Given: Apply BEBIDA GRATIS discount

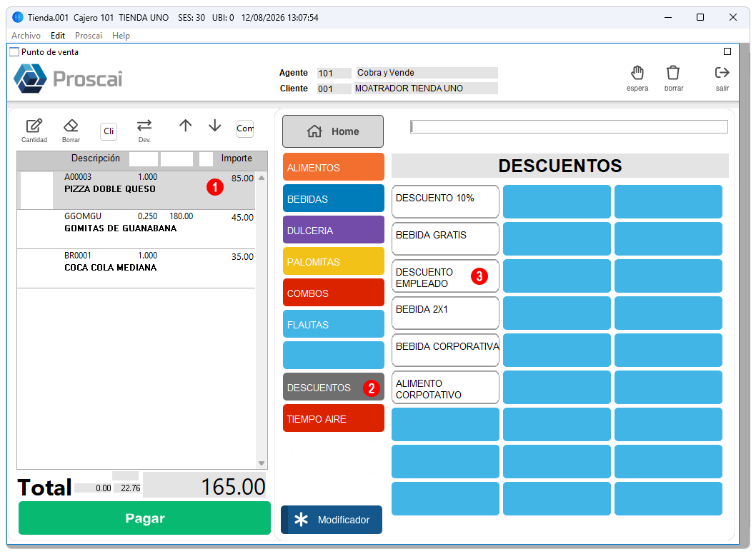Looking at the screenshot, I should point(445,238).
